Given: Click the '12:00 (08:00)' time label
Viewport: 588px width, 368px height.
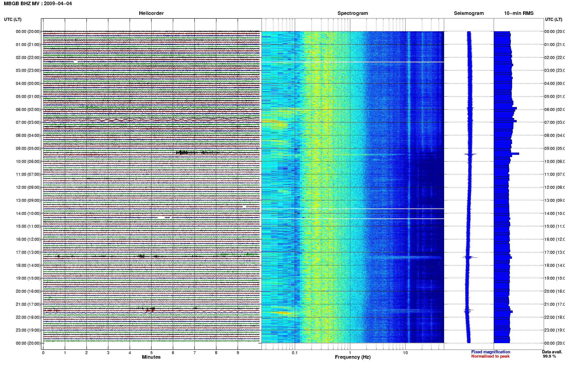Looking at the screenshot, I should (28, 187).
